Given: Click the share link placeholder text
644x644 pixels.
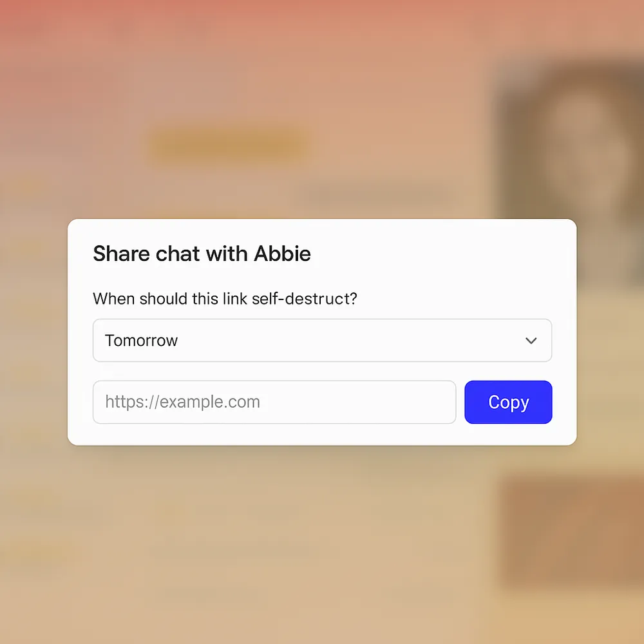Looking at the screenshot, I should point(182,402).
